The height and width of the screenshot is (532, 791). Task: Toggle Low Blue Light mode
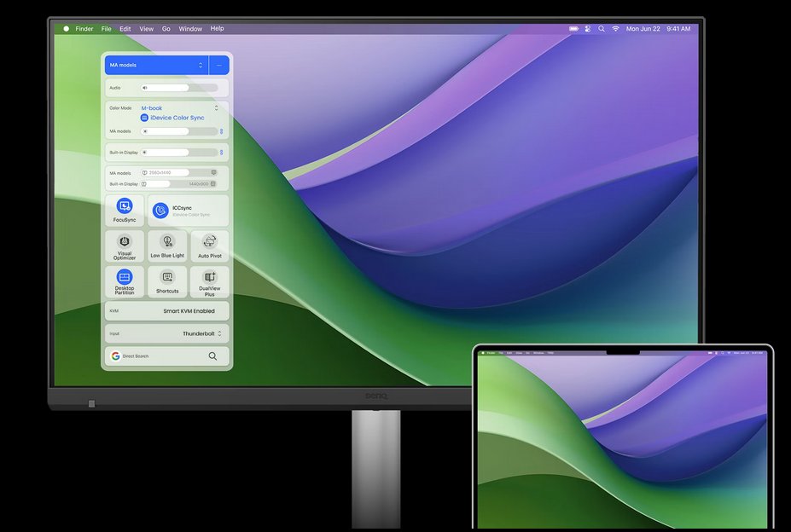(x=167, y=246)
